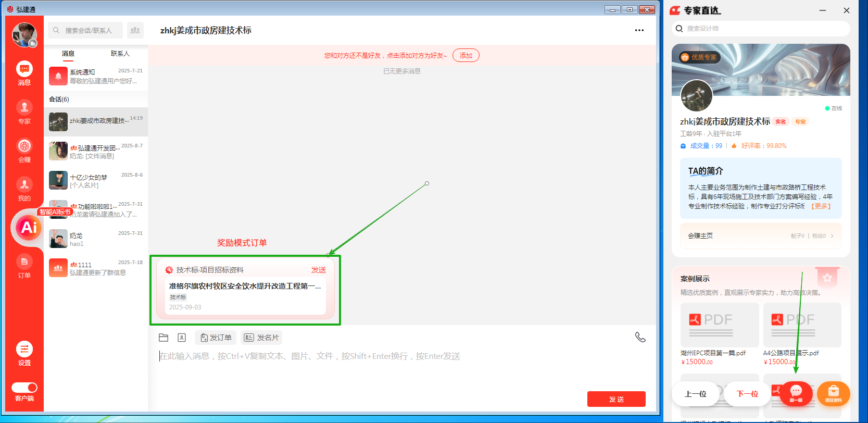The height and width of the screenshot is (423, 868).
Task: Open the zhkj姜成市政房建技术标 conversation in the chat list
Action: pos(96,121)
